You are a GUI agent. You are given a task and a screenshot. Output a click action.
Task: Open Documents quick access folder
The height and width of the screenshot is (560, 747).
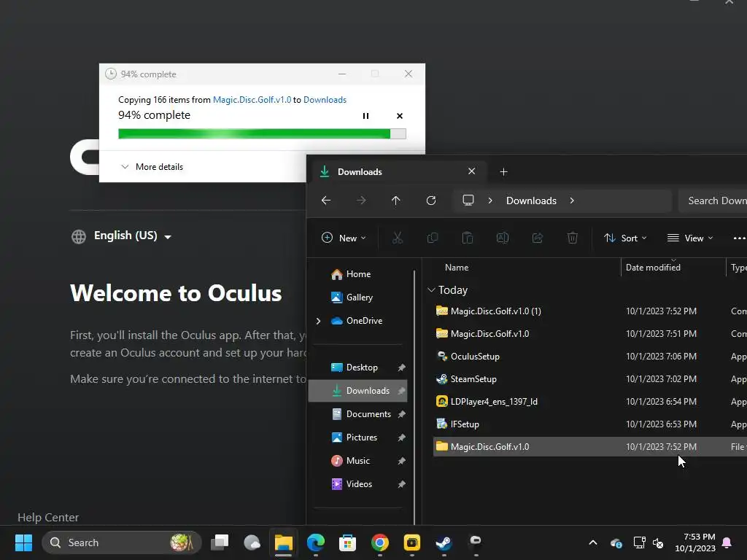tap(361, 414)
